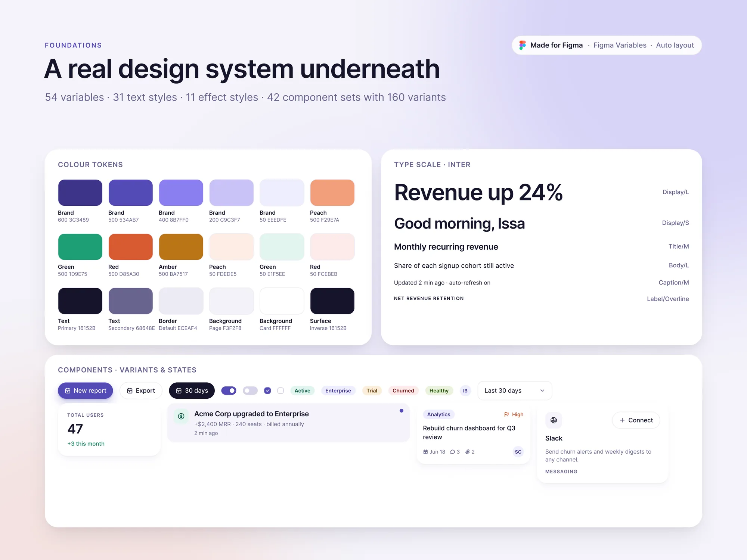Open the Last 30 days dropdown
This screenshot has height=560, width=747.
click(x=515, y=391)
